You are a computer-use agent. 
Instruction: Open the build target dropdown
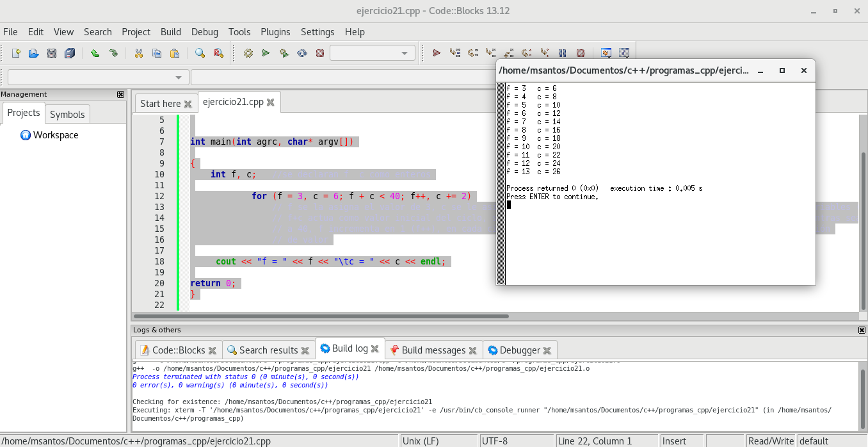click(x=373, y=53)
